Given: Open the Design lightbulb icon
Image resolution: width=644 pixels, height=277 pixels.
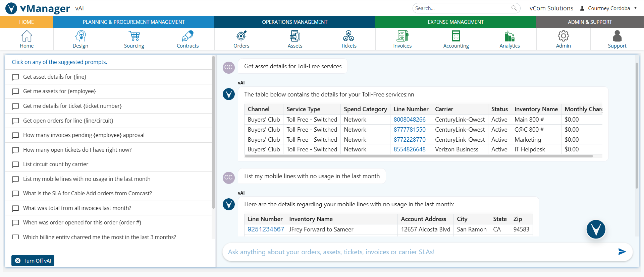Looking at the screenshot, I should tap(80, 36).
